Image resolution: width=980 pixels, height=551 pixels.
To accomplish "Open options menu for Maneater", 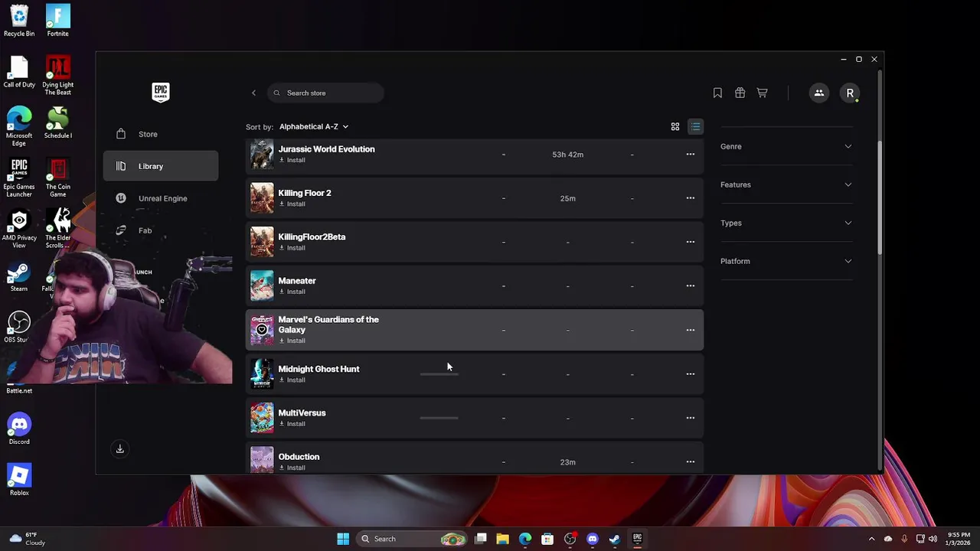I will 690,285.
